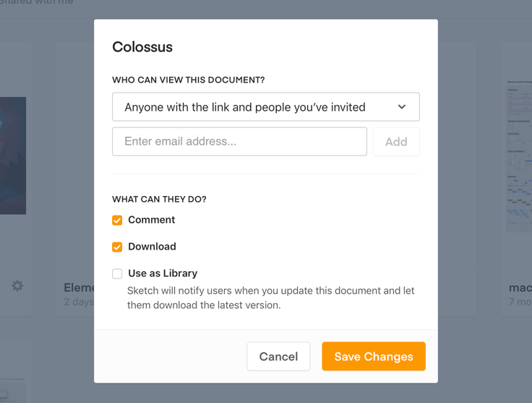
Task: Click the Save Changes button
Action: coord(373,357)
